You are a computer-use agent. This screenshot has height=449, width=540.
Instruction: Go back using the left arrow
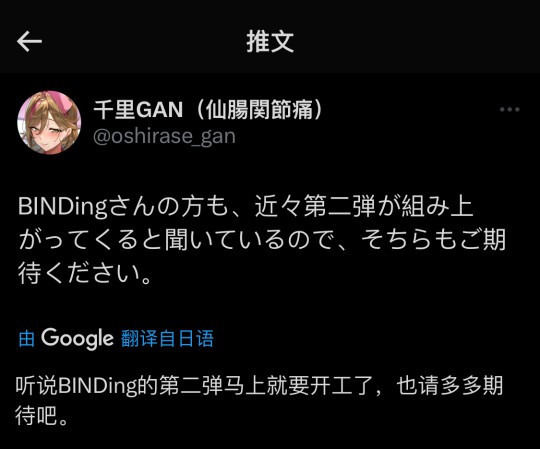[x=29, y=41]
